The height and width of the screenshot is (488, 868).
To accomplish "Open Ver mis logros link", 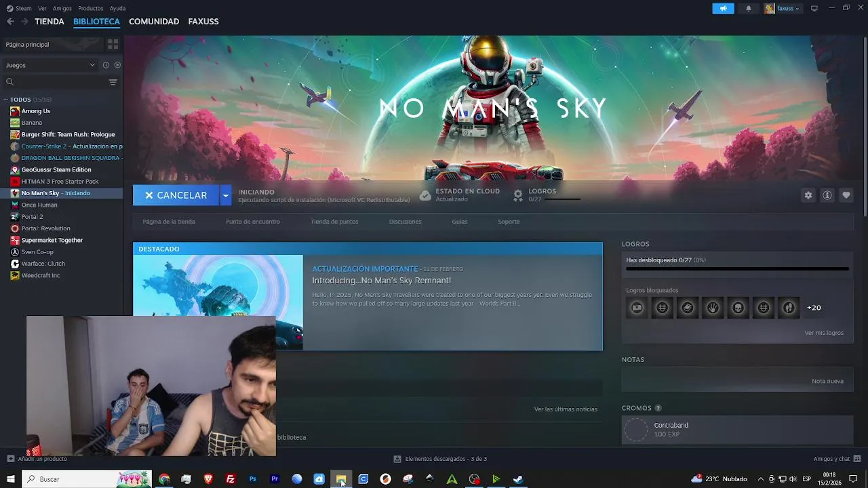I will coord(824,333).
